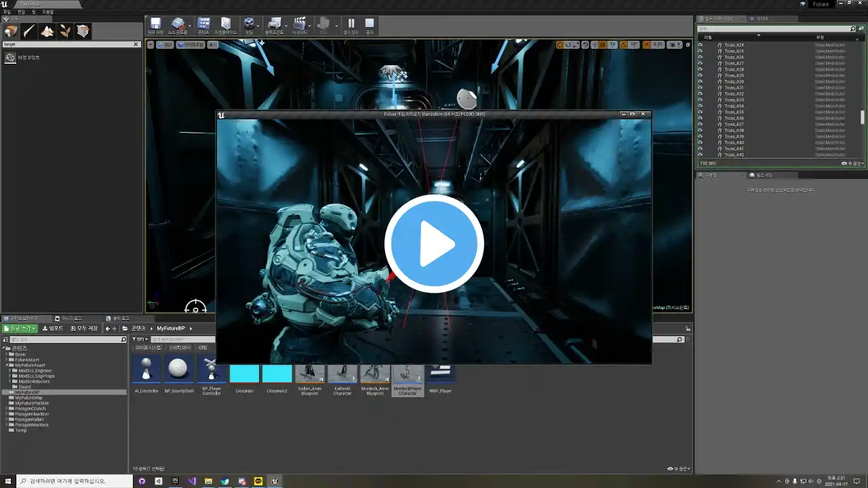The height and width of the screenshot is (488, 868).
Task: Pause the running simulation
Action: 351,26
